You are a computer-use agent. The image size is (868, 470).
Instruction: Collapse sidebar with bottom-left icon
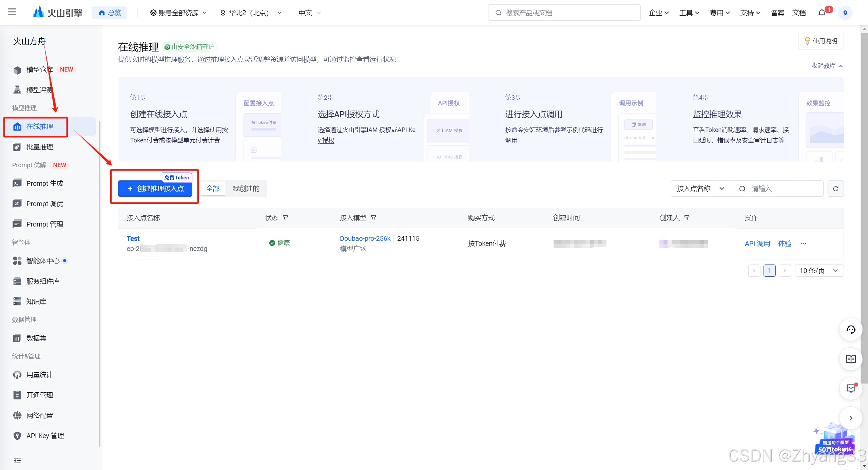[17, 460]
